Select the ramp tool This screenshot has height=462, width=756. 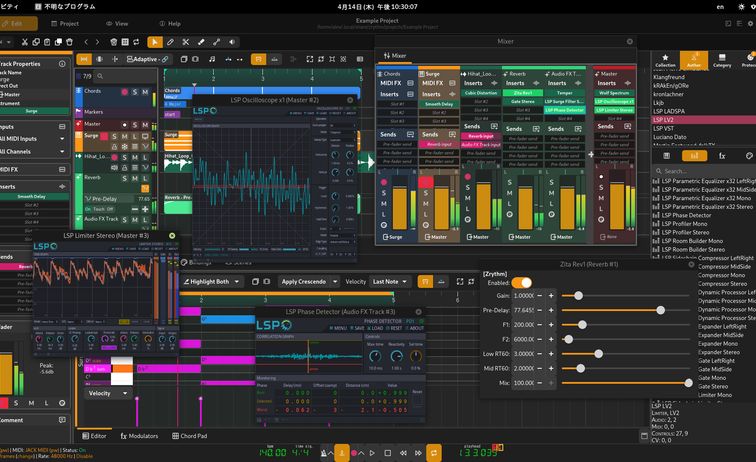(x=216, y=42)
